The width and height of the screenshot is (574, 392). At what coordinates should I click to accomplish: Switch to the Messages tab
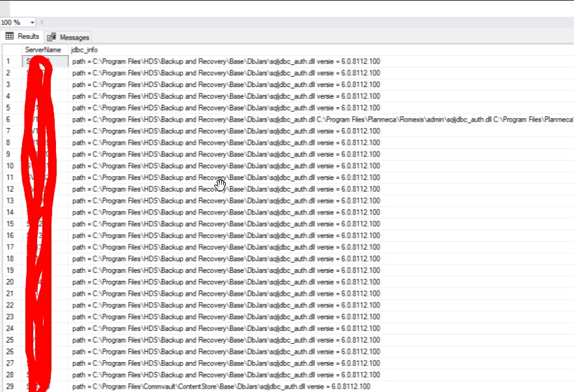coord(68,37)
